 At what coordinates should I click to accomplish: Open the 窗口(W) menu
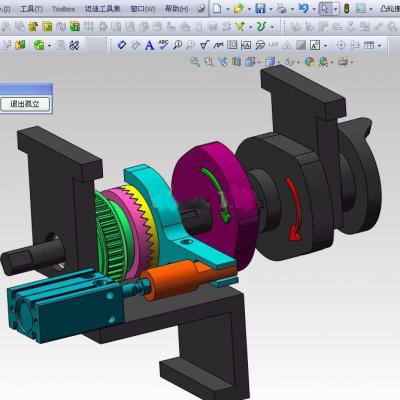point(143,9)
